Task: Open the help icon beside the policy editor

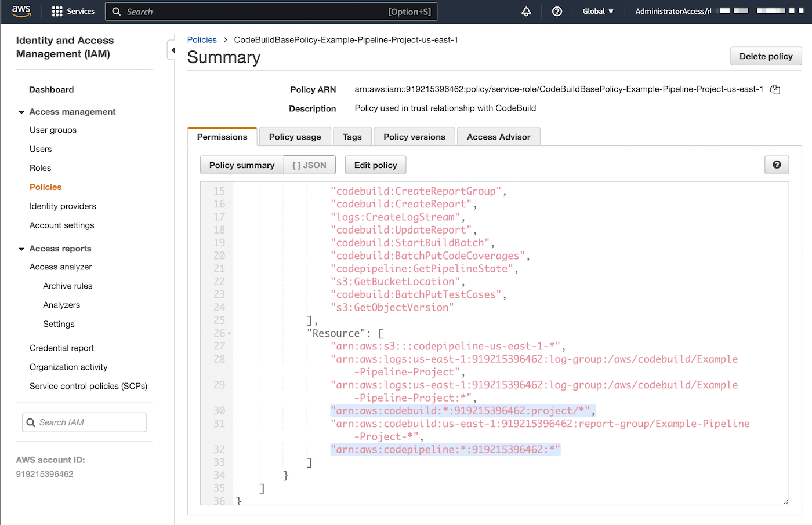Action: coord(777,165)
